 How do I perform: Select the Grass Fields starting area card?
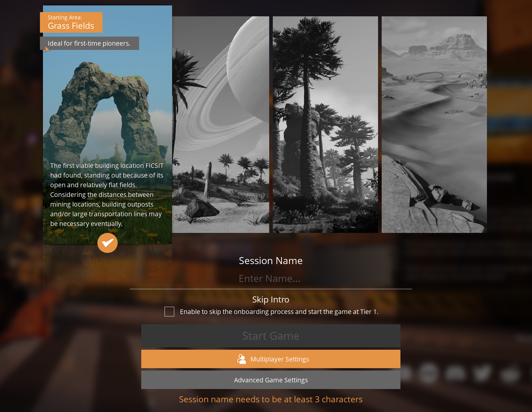point(107,124)
